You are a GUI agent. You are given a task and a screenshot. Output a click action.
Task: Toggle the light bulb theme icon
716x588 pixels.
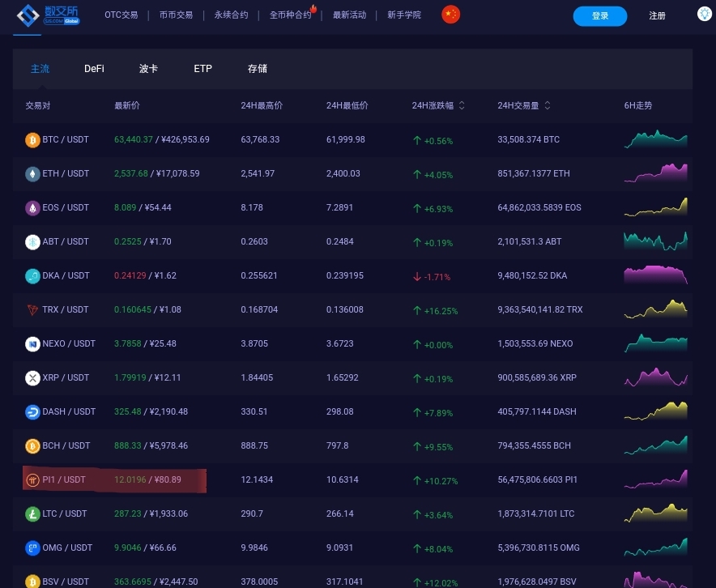[705, 14]
